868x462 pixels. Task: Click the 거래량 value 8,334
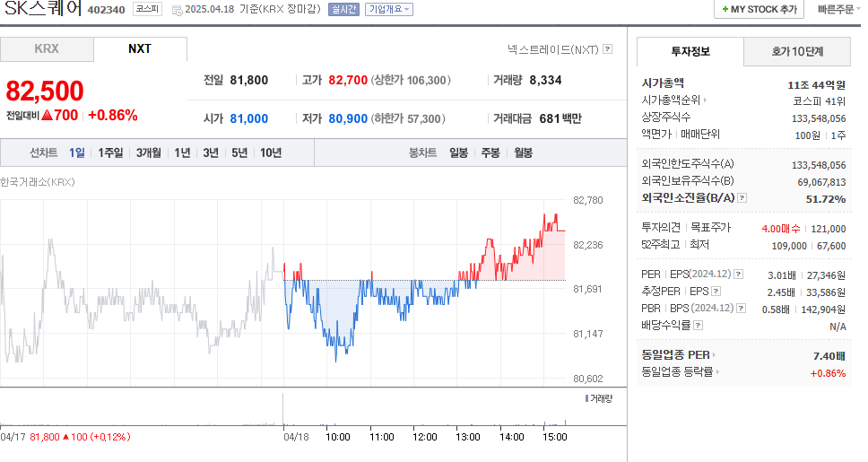click(x=545, y=81)
